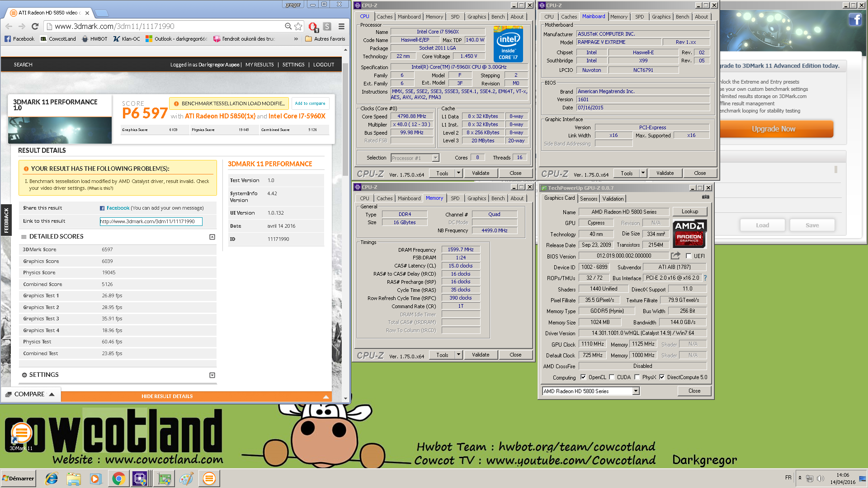Open Paint palette icon on taskbar
This screenshot has width=868, height=488.
pos(186,479)
